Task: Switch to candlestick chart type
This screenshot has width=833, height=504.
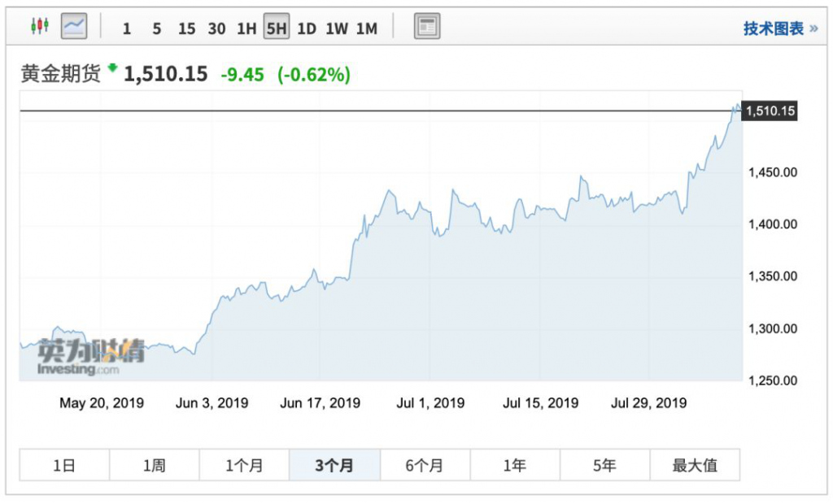Action: point(39,27)
